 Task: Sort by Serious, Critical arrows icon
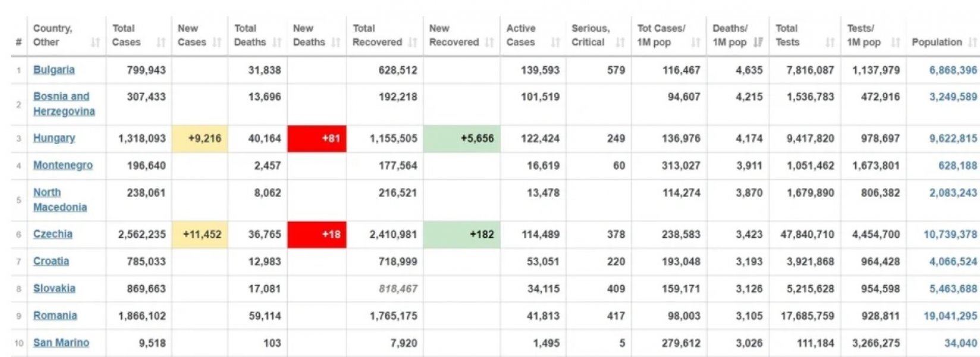click(x=620, y=43)
